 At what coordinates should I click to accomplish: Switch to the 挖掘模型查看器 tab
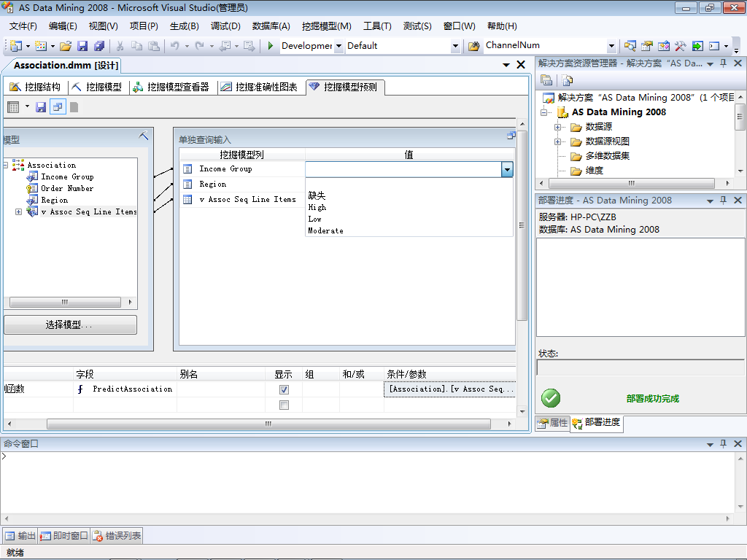point(171,87)
